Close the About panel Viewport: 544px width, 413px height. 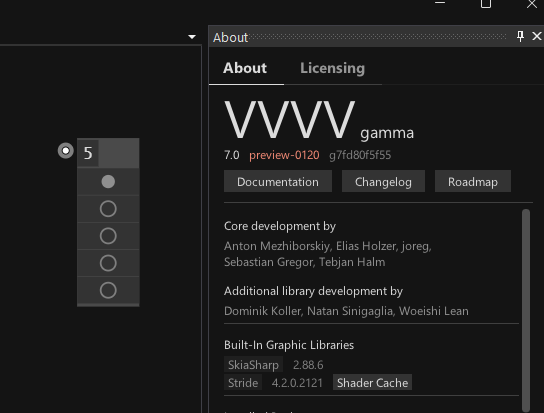pos(537,36)
